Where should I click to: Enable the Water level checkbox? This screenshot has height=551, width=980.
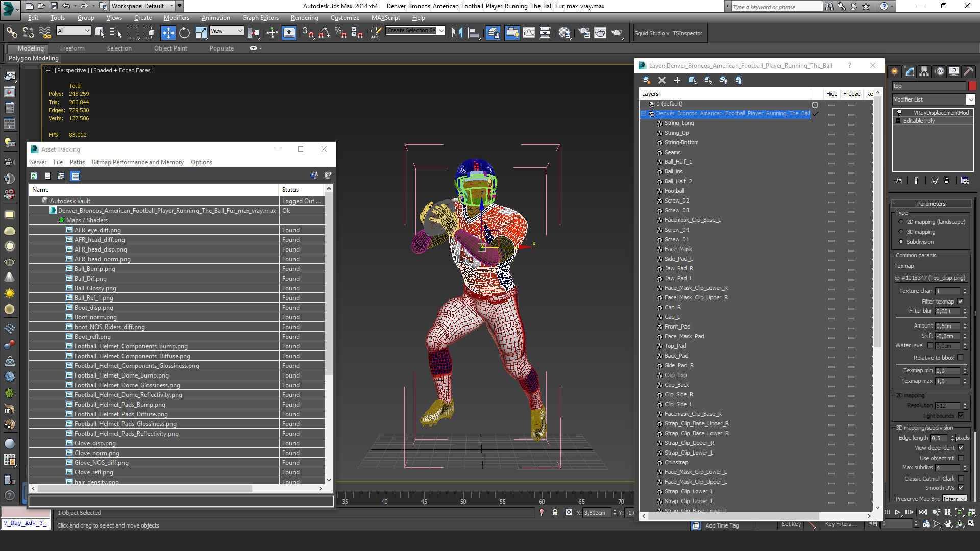click(930, 346)
